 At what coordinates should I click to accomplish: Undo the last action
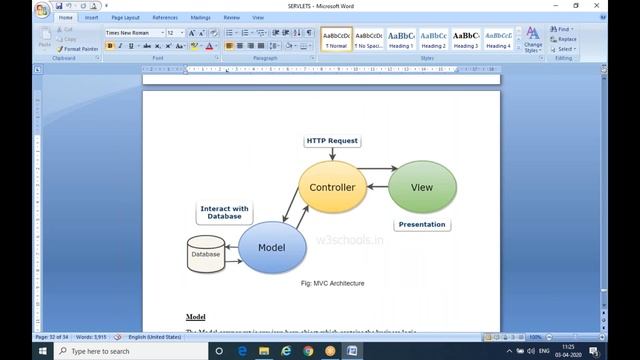point(69,6)
